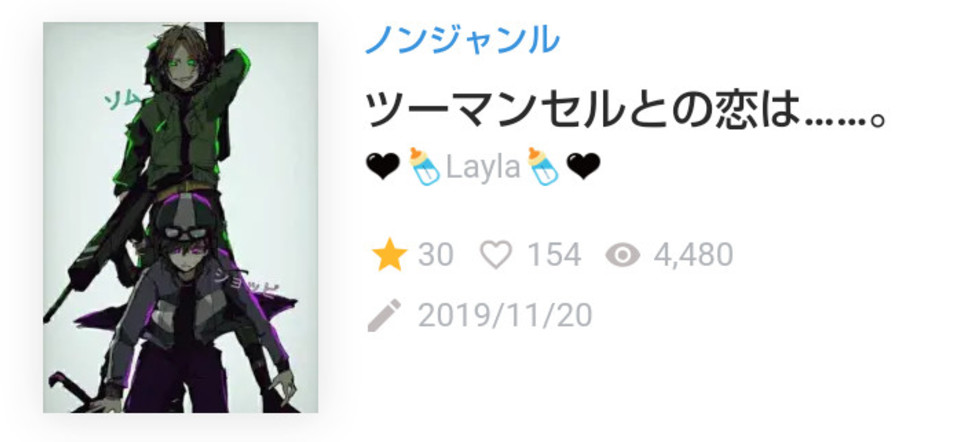Click baby bottle emoji before Layla
This screenshot has width=960, height=442.
pos(424,166)
